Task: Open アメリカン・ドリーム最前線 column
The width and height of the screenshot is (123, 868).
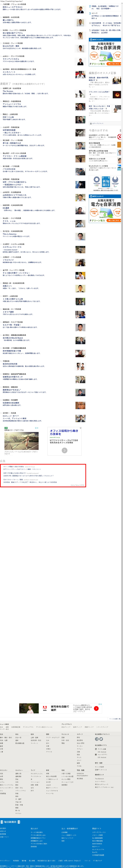Action: point(14,156)
